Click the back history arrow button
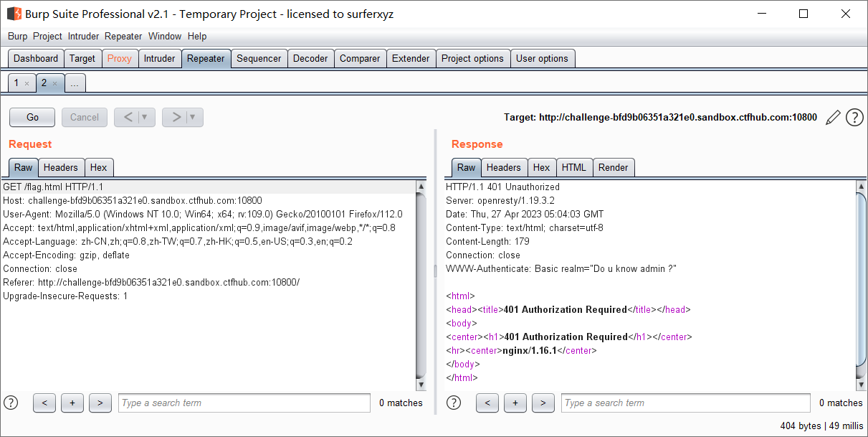 (127, 117)
